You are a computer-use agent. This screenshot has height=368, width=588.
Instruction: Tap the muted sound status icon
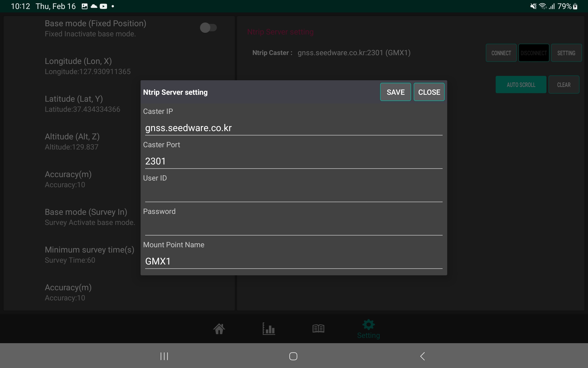coord(533,6)
